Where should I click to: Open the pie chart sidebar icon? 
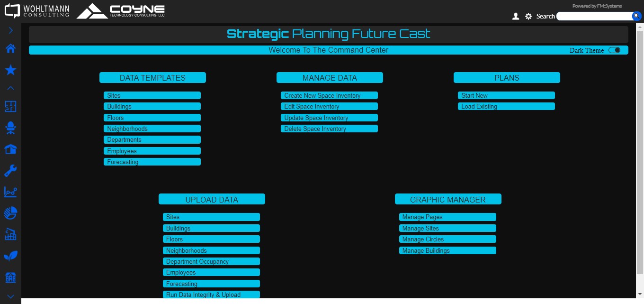pyautogui.click(x=10, y=213)
